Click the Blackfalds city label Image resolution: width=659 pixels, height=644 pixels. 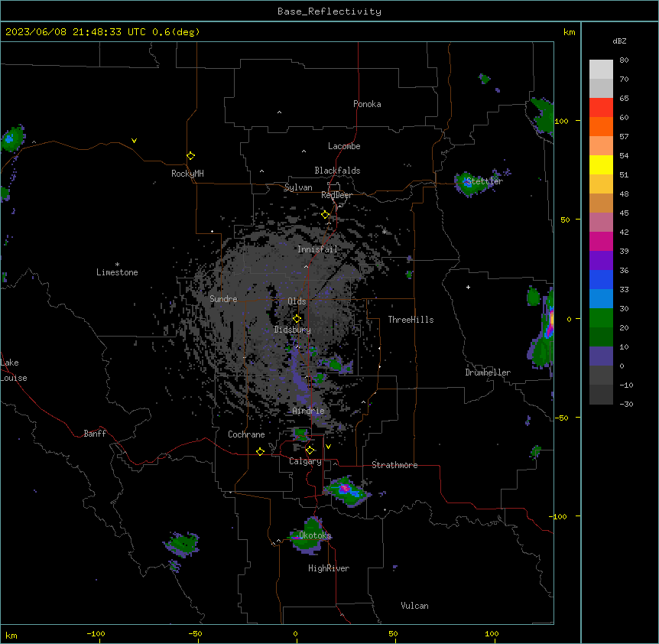[337, 171]
